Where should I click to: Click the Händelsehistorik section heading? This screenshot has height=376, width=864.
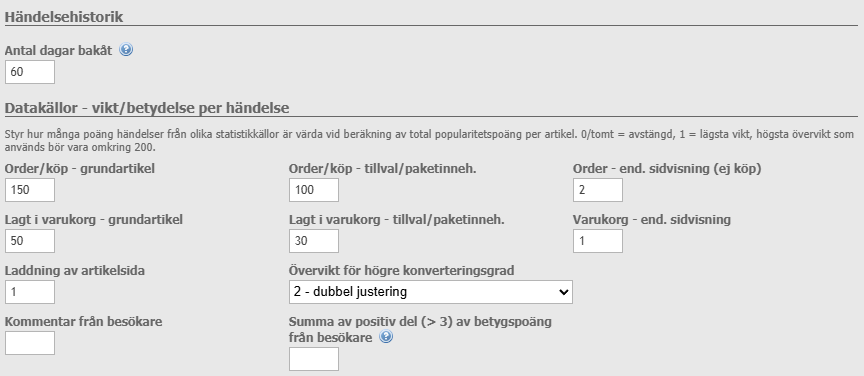(63, 17)
